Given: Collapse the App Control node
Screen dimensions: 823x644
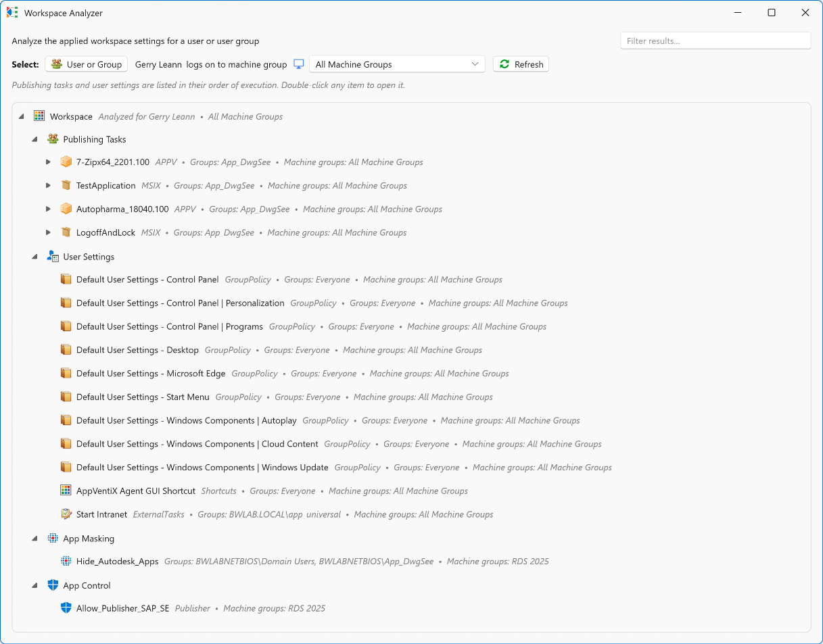Looking at the screenshot, I should pos(34,585).
